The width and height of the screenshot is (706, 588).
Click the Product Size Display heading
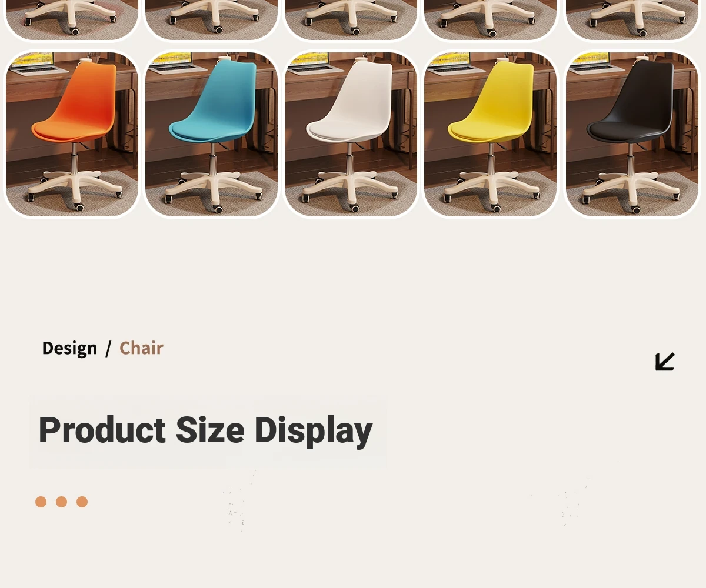coord(205,430)
